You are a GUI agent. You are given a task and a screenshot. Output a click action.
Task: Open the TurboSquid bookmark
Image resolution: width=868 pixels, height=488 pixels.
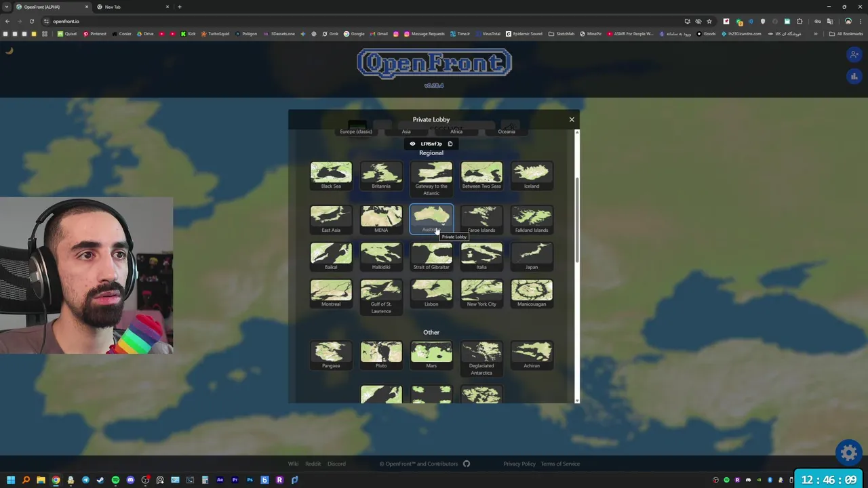[215, 34]
